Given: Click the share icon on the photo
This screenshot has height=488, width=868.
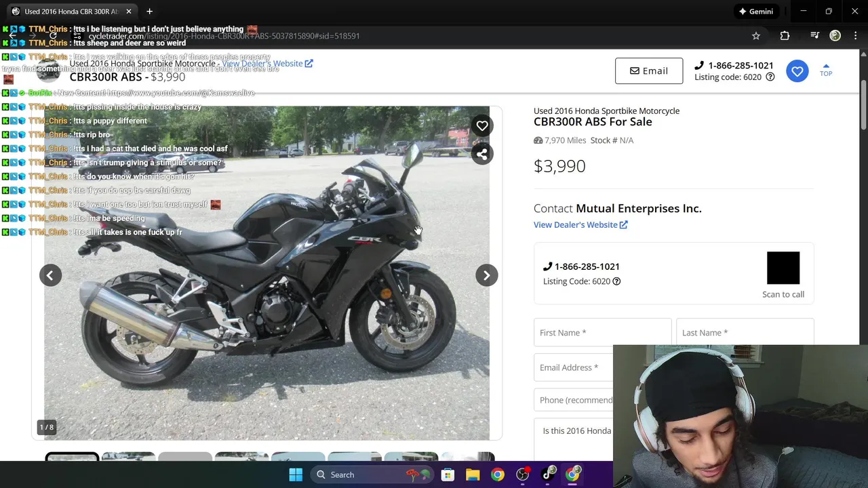Looking at the screenshot, I should point(482,154).
